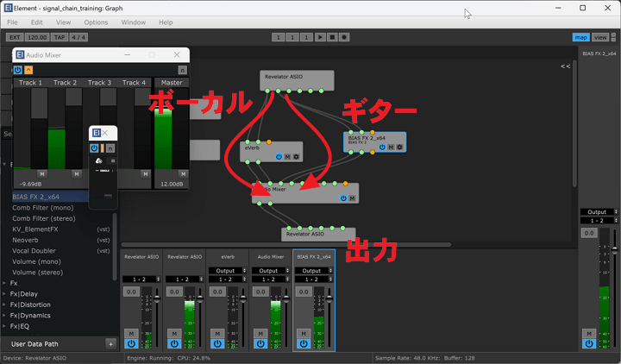Collapse the side panel with << button
The width and height of the screenshot is (621, 364).
(565, 66)
